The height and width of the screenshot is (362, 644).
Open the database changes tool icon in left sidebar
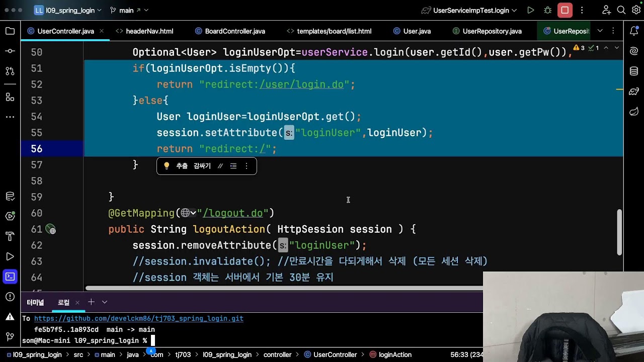pos(10,196)
